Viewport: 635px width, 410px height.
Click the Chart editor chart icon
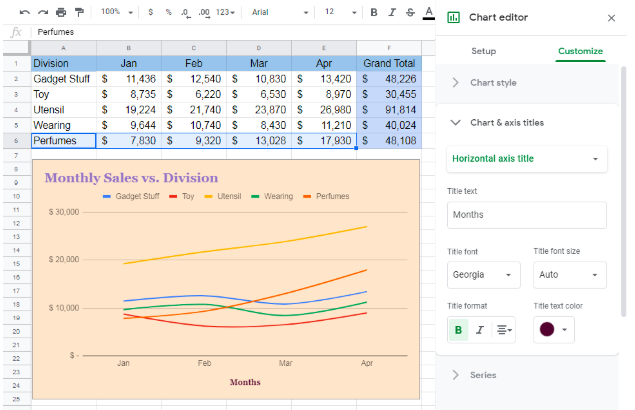coord(453,17)
